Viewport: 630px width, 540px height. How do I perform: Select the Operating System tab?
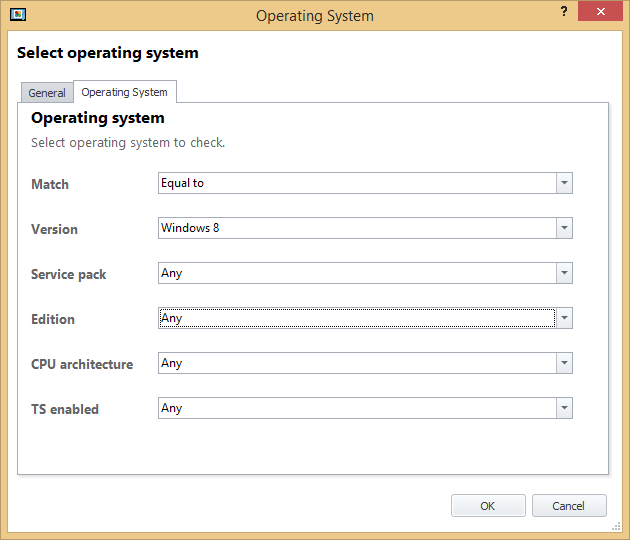pos(125,92)
